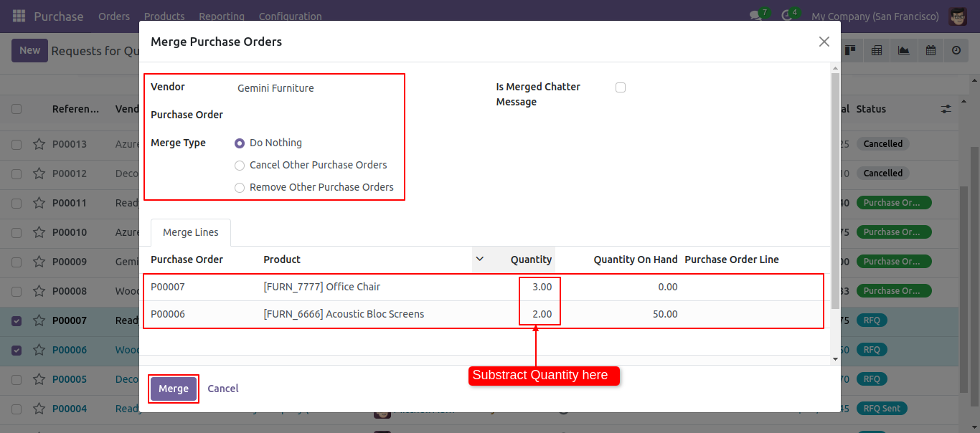Click the RFQ Sent status badge on P00004
The image size is (980, 433).
tap(881, 409)
